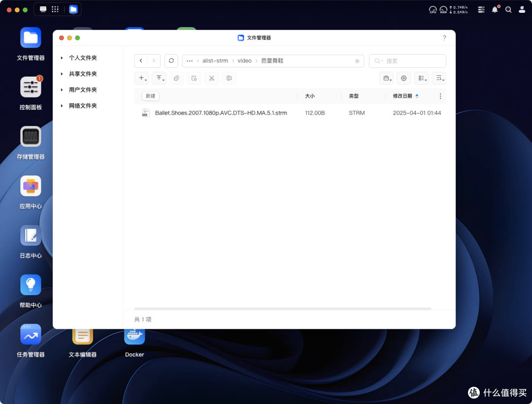
Task: Show desktop icon in top bar
Action: pos(43,9)
